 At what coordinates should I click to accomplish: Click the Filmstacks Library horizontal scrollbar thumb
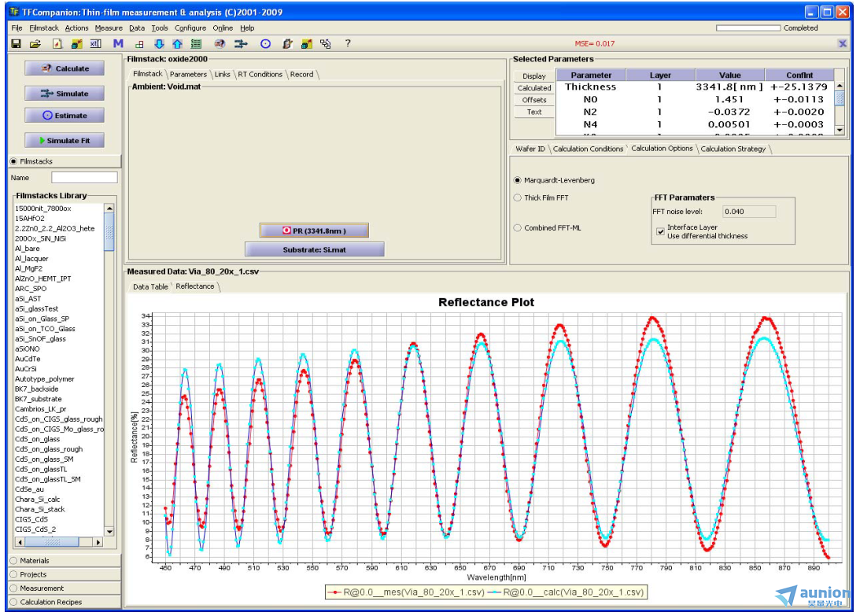[52, 542]
